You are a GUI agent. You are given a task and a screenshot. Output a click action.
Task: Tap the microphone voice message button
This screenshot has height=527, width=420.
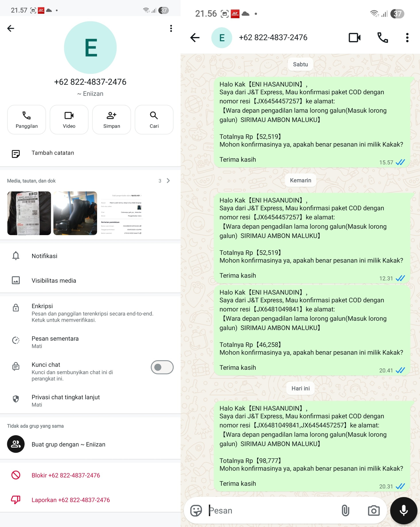[404, 510]
